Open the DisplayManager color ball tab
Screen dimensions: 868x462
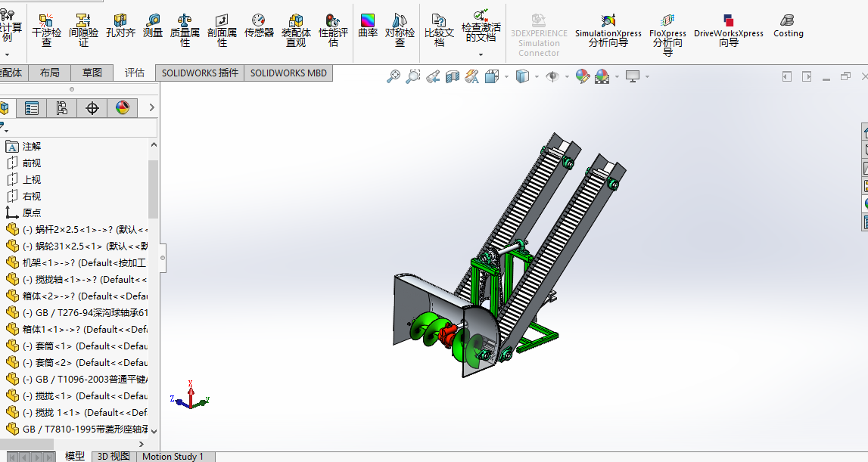[123, 108]
